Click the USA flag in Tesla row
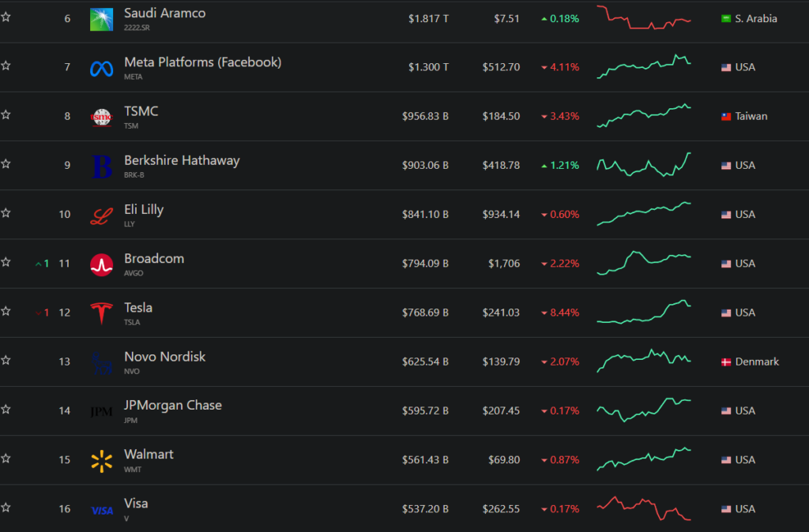 pos(726,313)
